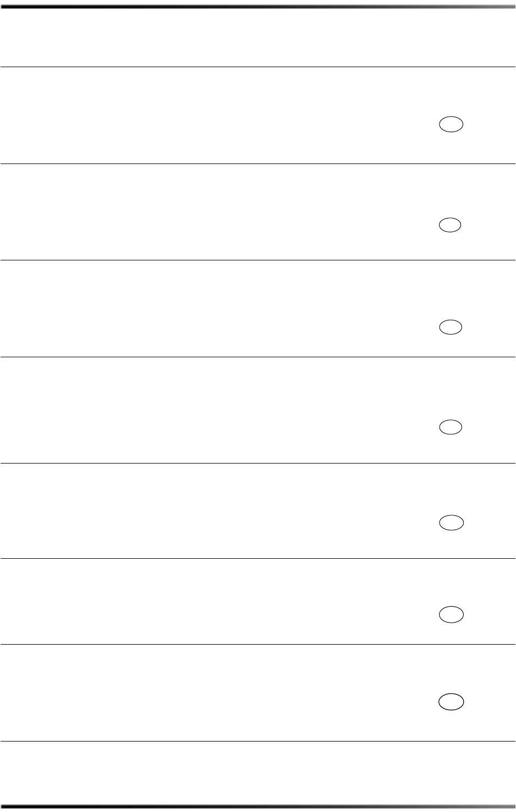
Task: Click the empty content area of fourth row
Action: (215, 410)
